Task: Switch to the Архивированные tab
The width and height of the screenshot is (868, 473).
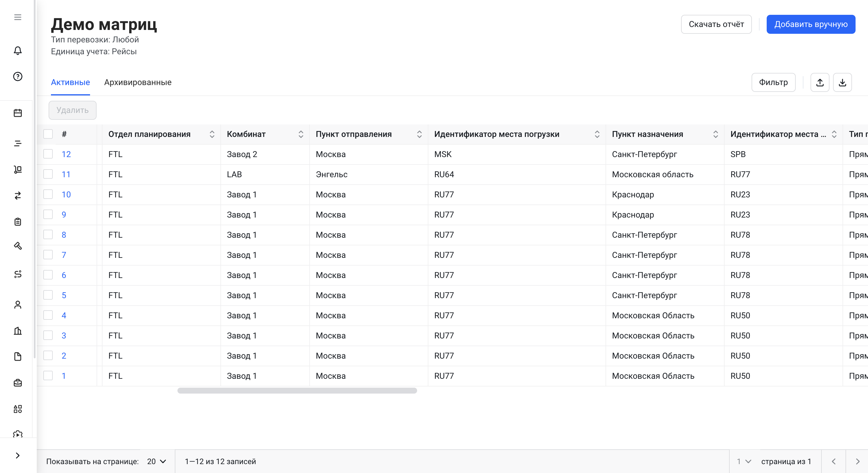Action: point(137,83)
